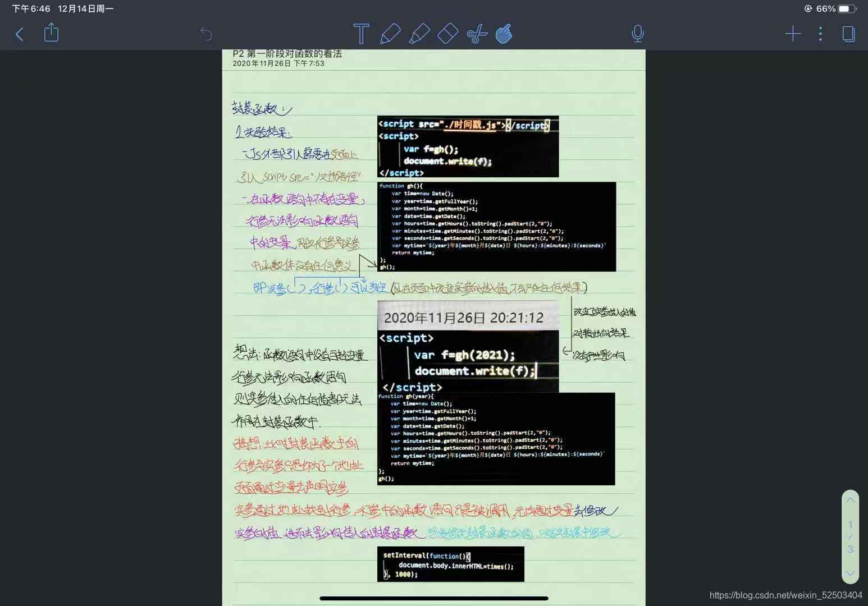Undo the last edit
Image resolution: width=868 pixels, height=606 pixels.
coord(207,34)
